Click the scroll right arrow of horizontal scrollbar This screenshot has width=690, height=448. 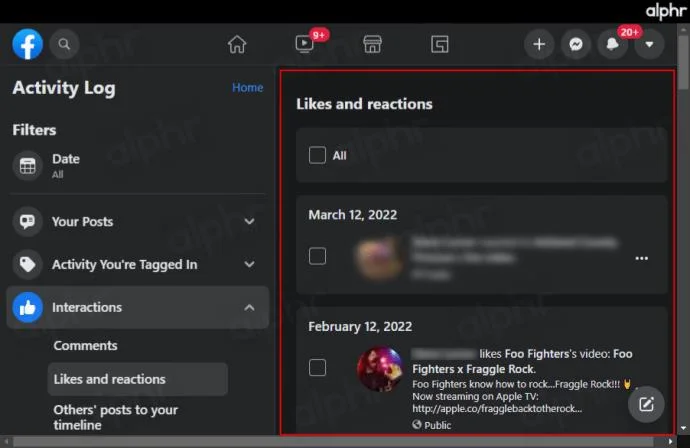click(x=670, y=441)
